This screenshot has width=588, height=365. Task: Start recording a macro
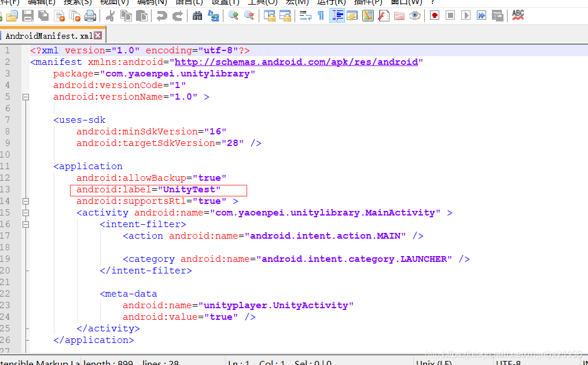click(x=435, y=16)
